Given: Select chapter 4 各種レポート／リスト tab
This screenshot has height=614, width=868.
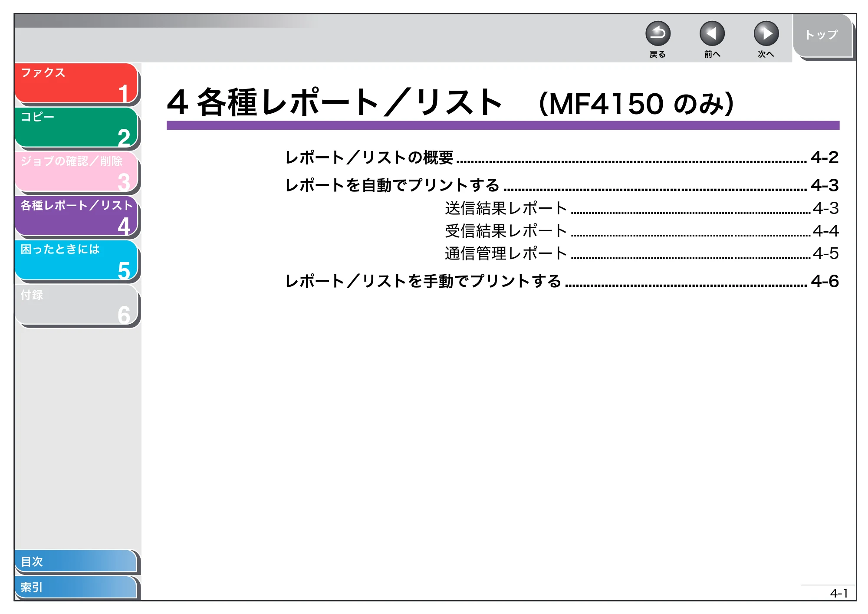Looking at the screenshot, I should [x=76, y=216].
